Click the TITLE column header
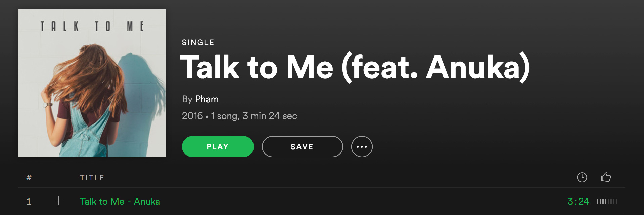This screenshot has width=644, height=215. (x=92, y=178)
